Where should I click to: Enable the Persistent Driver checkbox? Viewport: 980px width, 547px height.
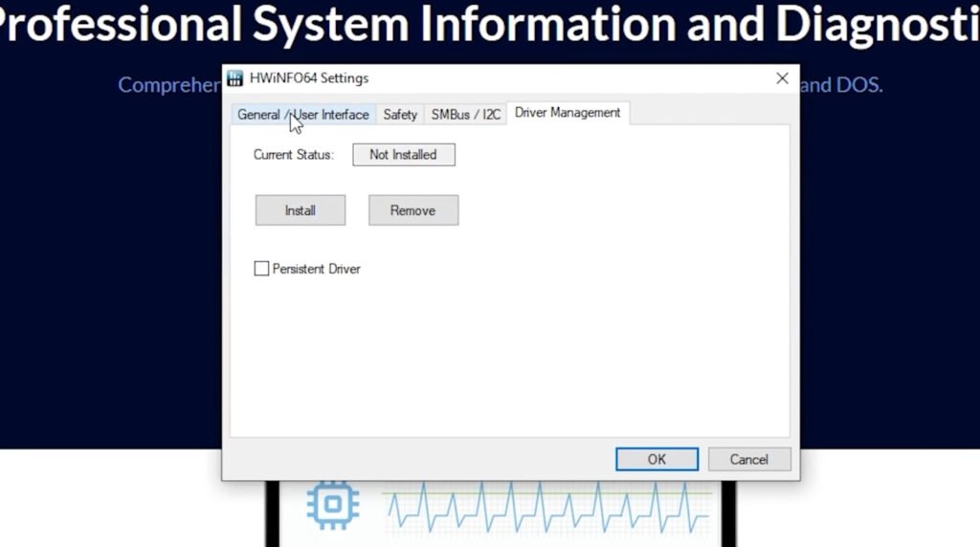[261, 269]
